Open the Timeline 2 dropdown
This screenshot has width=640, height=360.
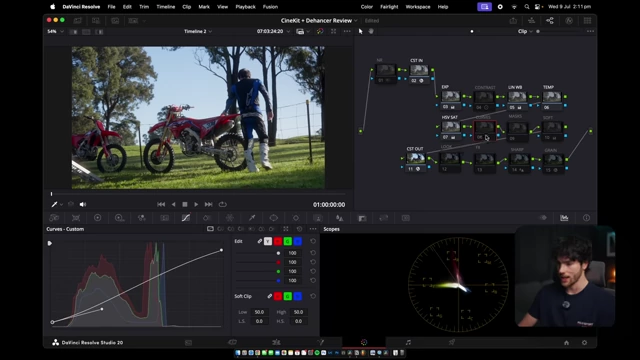198,31
